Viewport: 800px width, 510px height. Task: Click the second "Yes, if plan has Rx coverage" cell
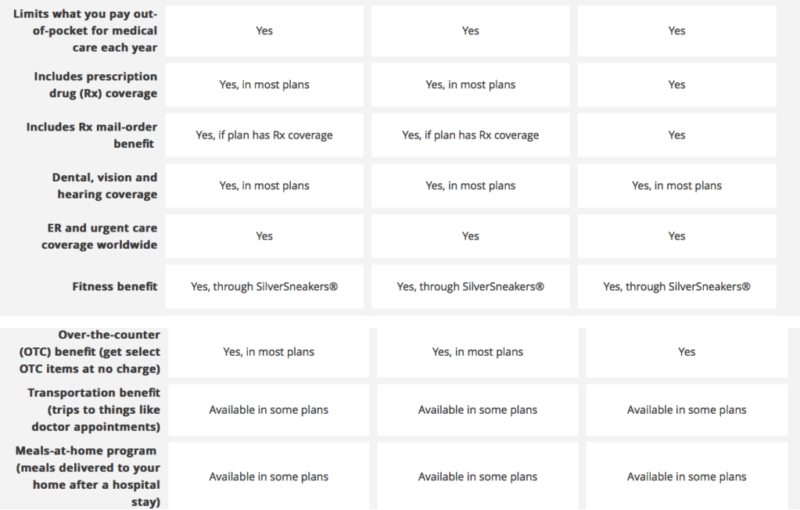tap(470, 134)
